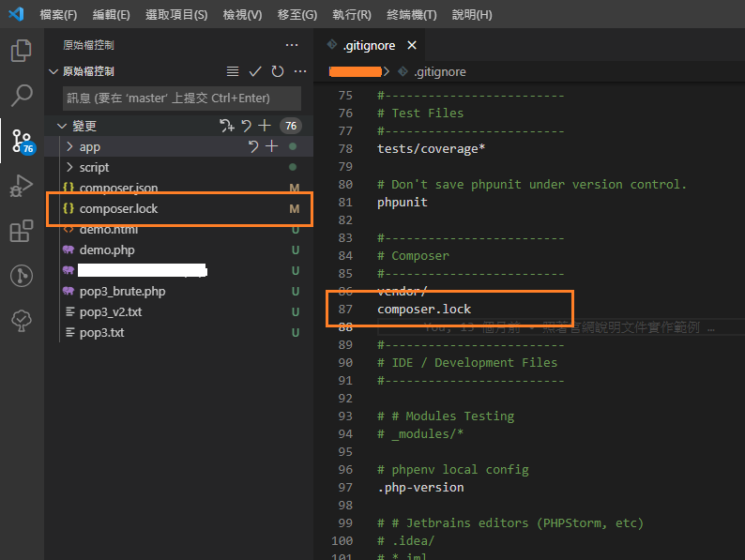Open the Git Graph circular branch icon
The height and width of the screenshot is (560, 745).
click(x=22, y=276)
